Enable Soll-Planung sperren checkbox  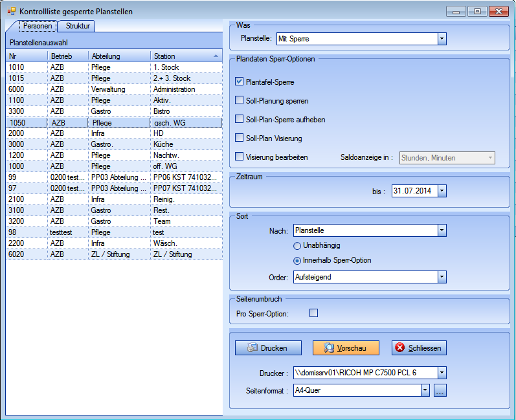pyautogui.click(x=240, y=101)
